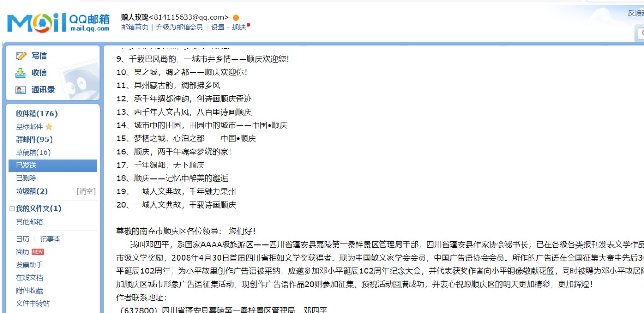Open the 收件箱(176) inbox folder

(37, 114)
